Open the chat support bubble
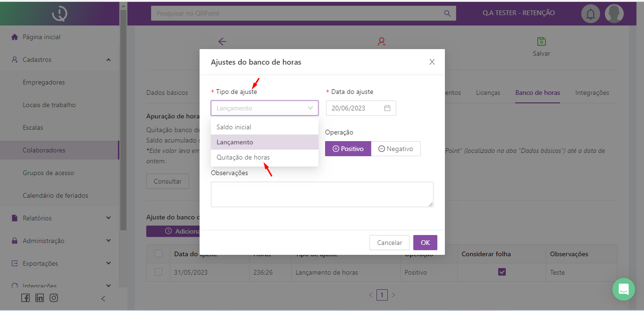644x311 pixels. point(623,289)
